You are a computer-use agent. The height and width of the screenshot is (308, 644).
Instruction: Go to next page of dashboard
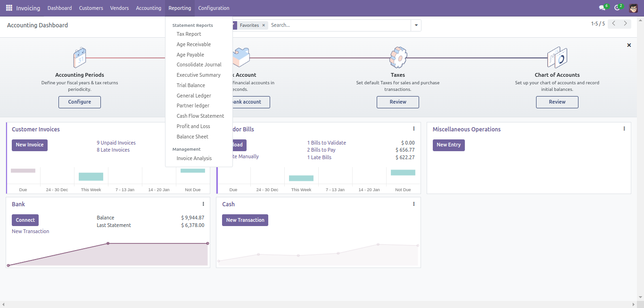point(625,24)
